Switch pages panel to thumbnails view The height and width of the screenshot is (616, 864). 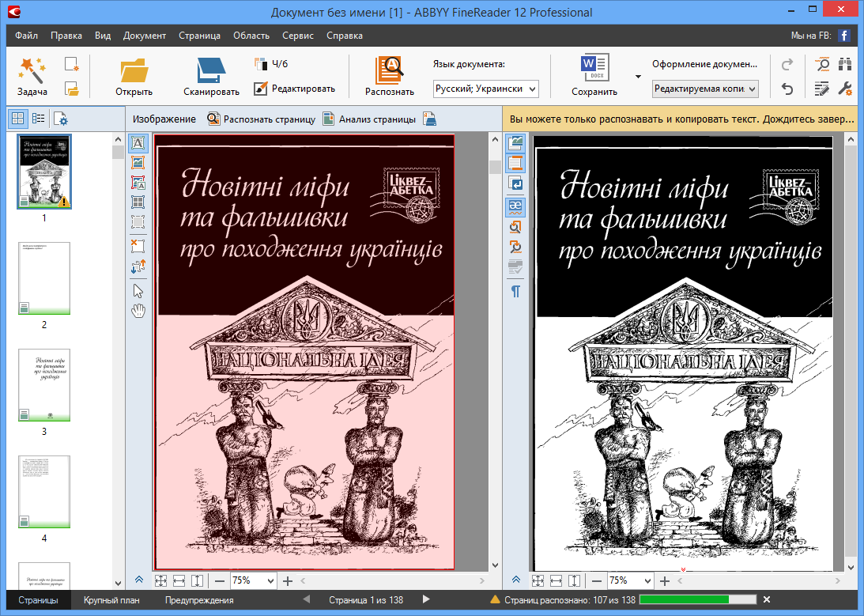pos(17,118)
